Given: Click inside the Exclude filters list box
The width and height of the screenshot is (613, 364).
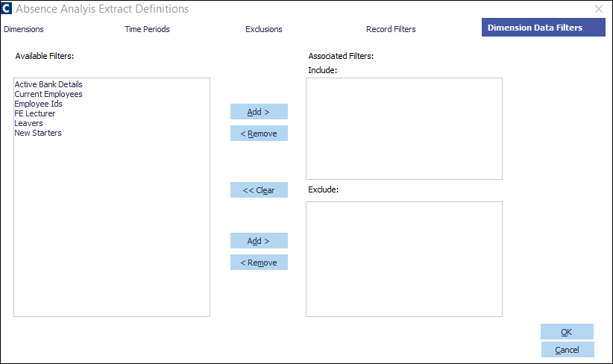Looking at the screenshot, I should pyautogui.click(x=404, y=260).
